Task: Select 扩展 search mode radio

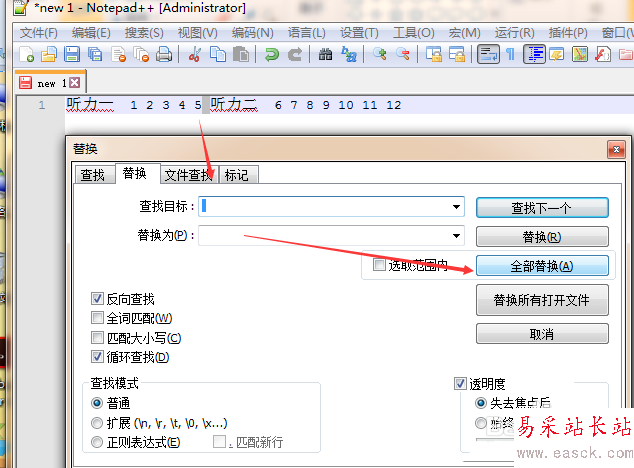Action: (97, 423)
